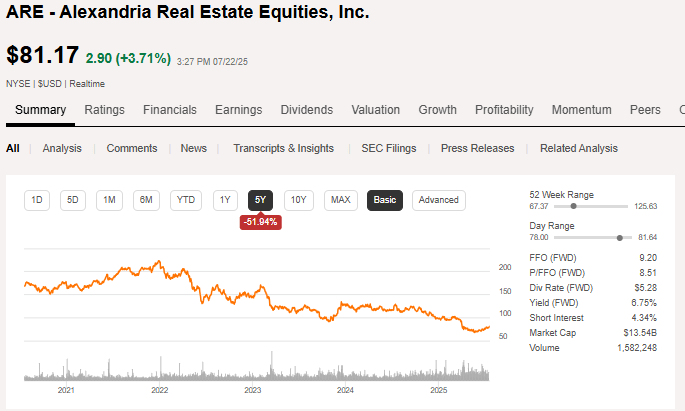
Task: Select Basic chart mode
Action: tap(385, 200)
